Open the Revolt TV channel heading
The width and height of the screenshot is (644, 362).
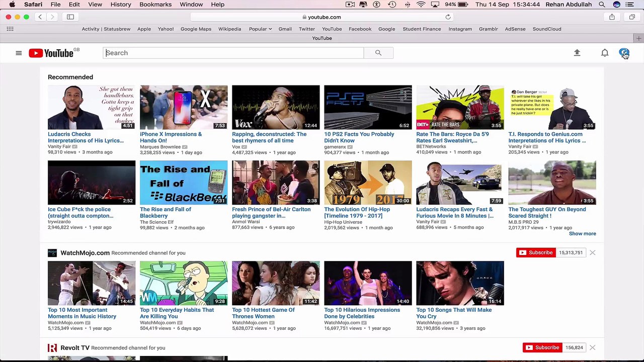pos(75,348)
